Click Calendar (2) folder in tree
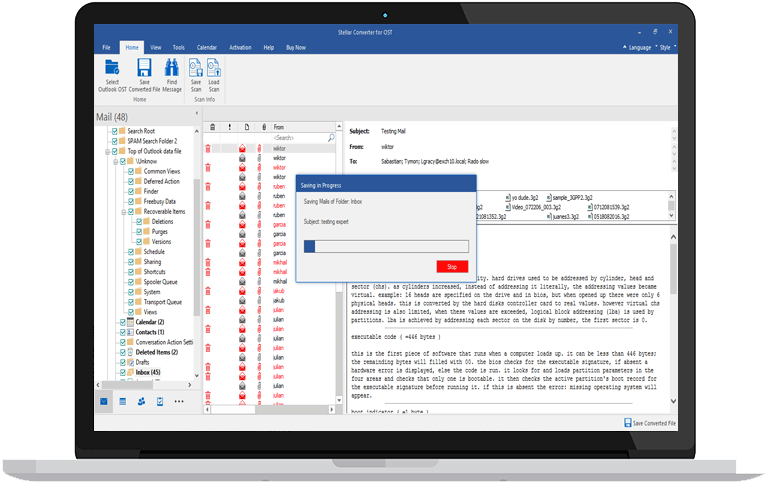This screenshot has height=488, width=772. click(x=150, y=322)
